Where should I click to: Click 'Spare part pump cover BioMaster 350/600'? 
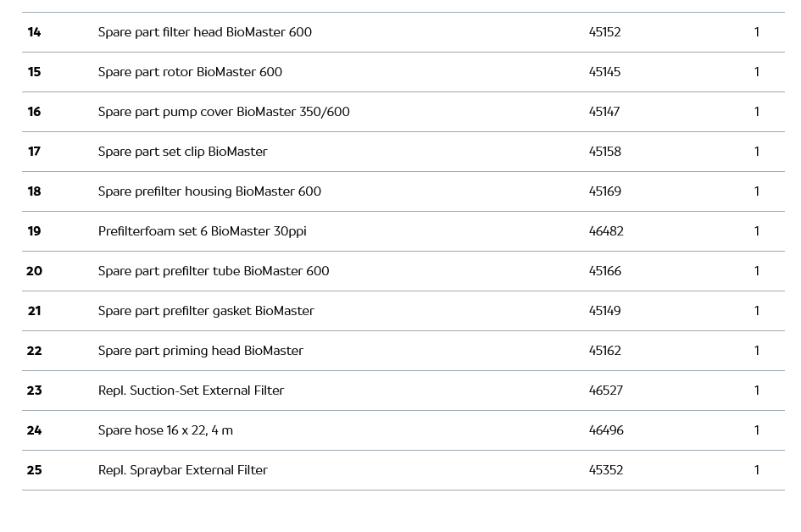click(x=224, y=112)
